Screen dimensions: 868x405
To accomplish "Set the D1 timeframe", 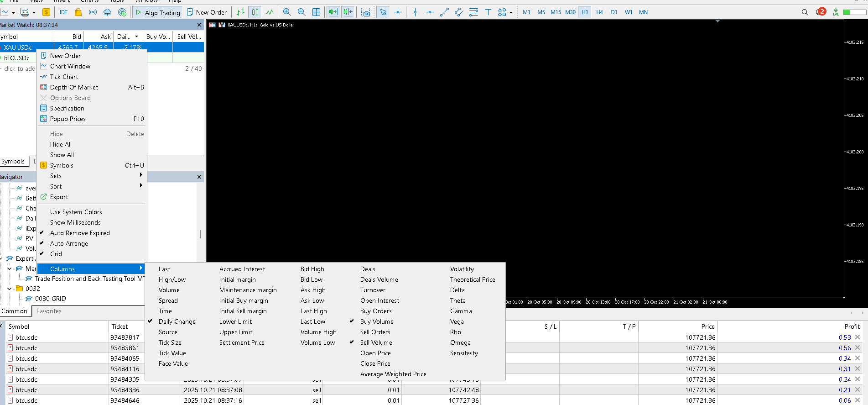I will (x=614, y=12).
